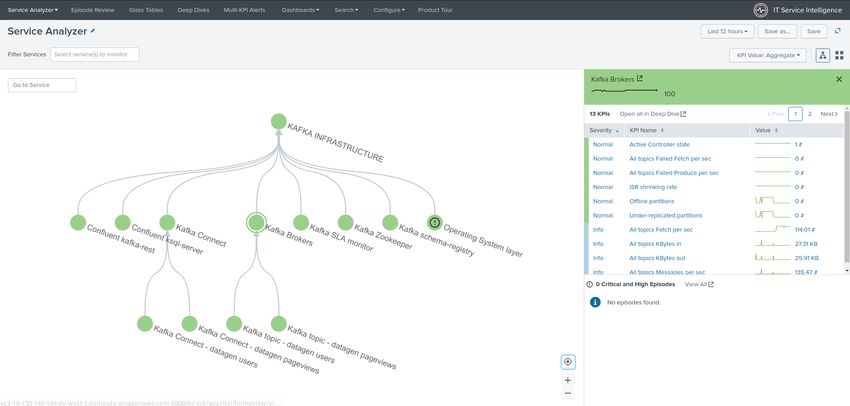
Task: Open Under-replicated partitions KPI
Action: [665, 215]
